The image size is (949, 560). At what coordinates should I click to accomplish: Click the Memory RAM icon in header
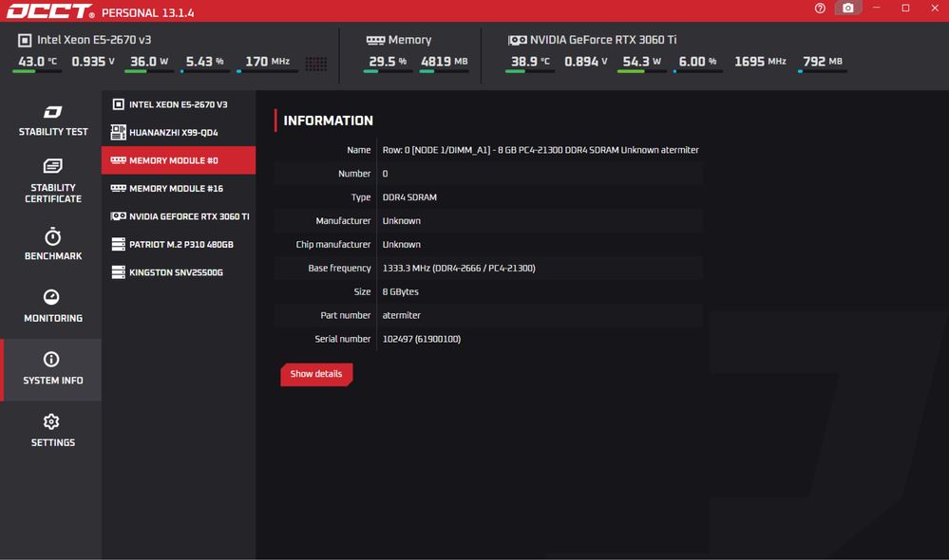click(x=375, y=40)
